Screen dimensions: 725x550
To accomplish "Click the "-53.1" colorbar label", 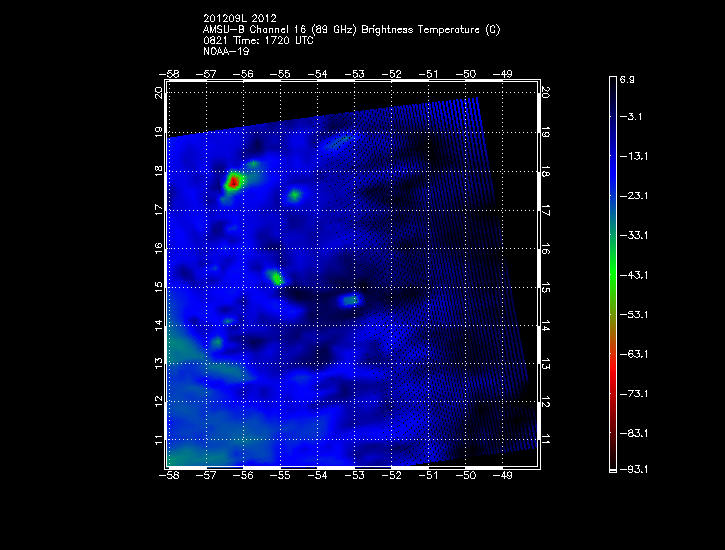I will [x=633, y=315].
